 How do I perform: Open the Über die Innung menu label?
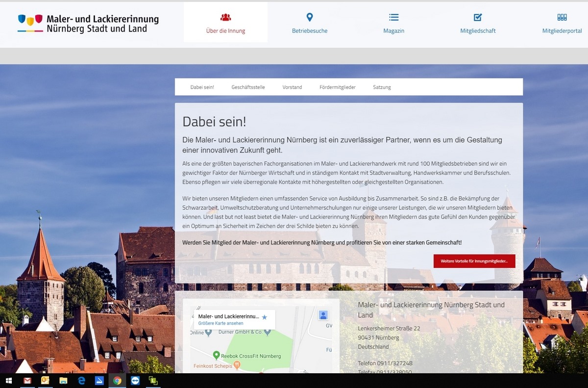225,31
